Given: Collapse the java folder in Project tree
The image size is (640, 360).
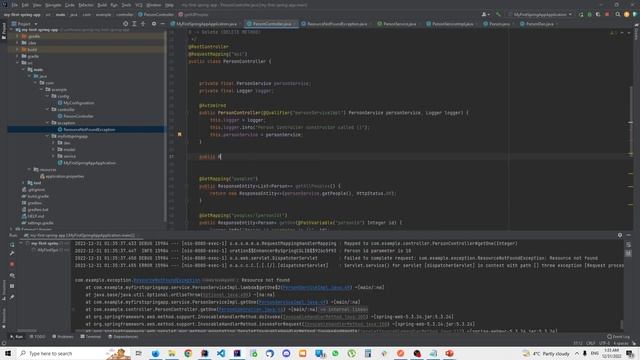Looking at the screenshot, I should 29,76.
